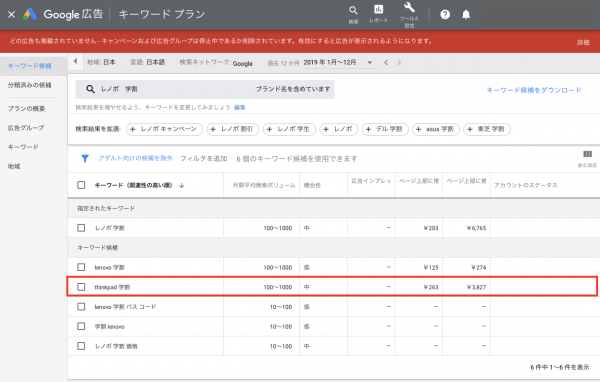The width and height of the screenshot is (600, 382).
Task: Click the sort arrow beside keyword column header
Action: click(x=182, y=185)
